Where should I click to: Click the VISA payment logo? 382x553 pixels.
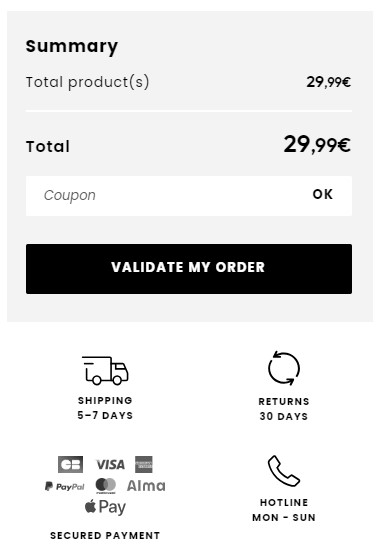coord(110,464)
